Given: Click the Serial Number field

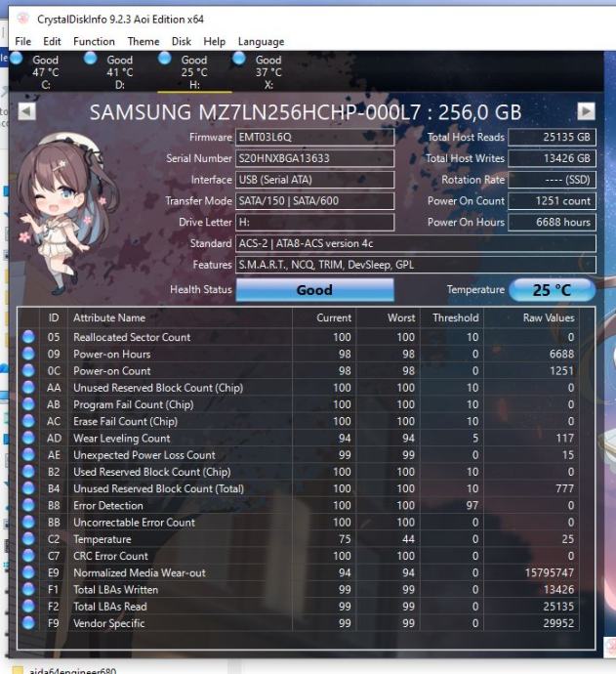Looking at the screenshot, I should click(315, 158).
